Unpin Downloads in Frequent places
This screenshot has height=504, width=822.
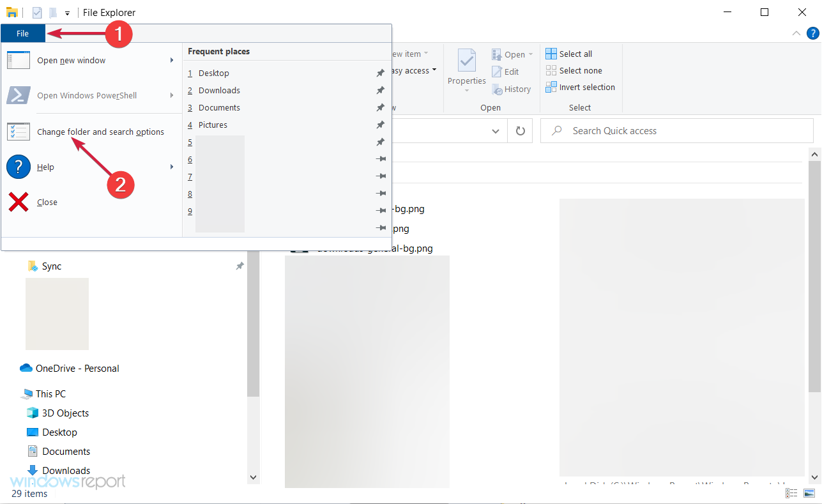coord(381,91)
